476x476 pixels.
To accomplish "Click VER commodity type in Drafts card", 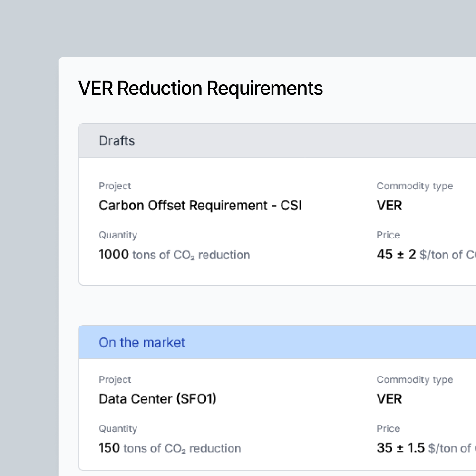I will click(389, 206).
